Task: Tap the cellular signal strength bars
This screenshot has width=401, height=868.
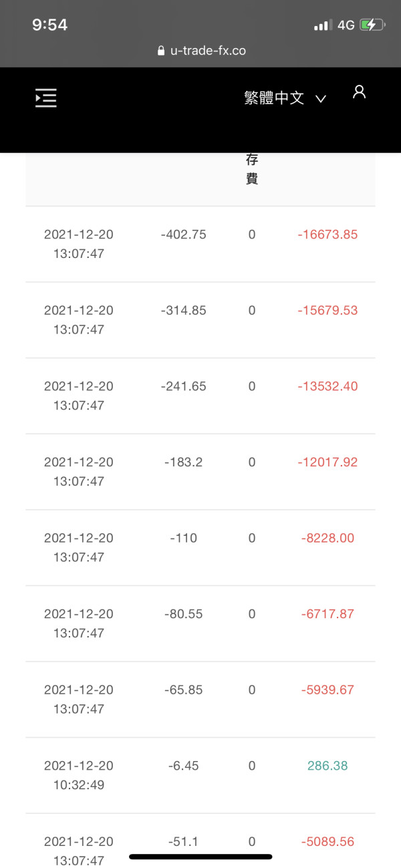Action: coord(323,25)
